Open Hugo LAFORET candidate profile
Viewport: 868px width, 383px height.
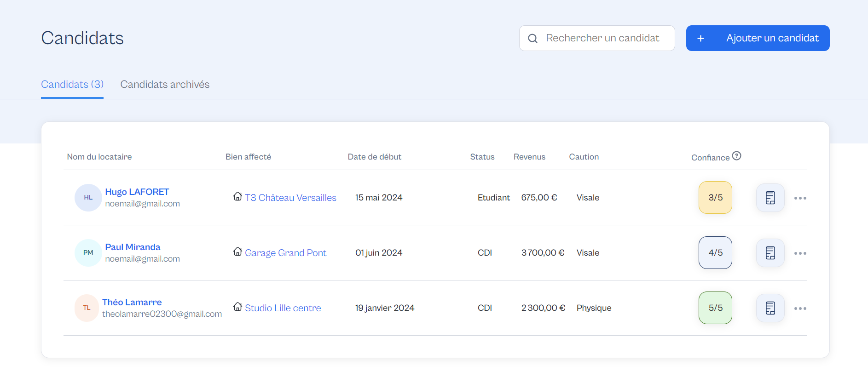click(x=137, y=192)
